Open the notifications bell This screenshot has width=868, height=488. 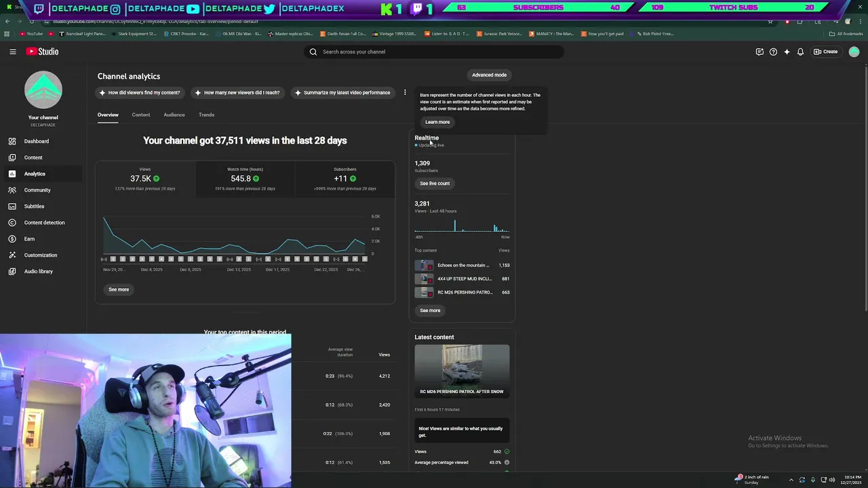(x=800, y=52)
